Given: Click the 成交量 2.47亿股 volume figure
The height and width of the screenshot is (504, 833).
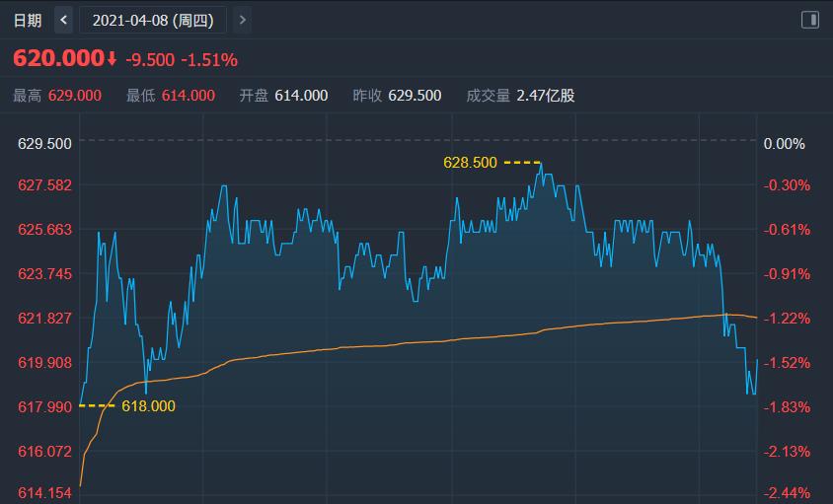Looking at the screenshot, I should [x=545, y=96].
